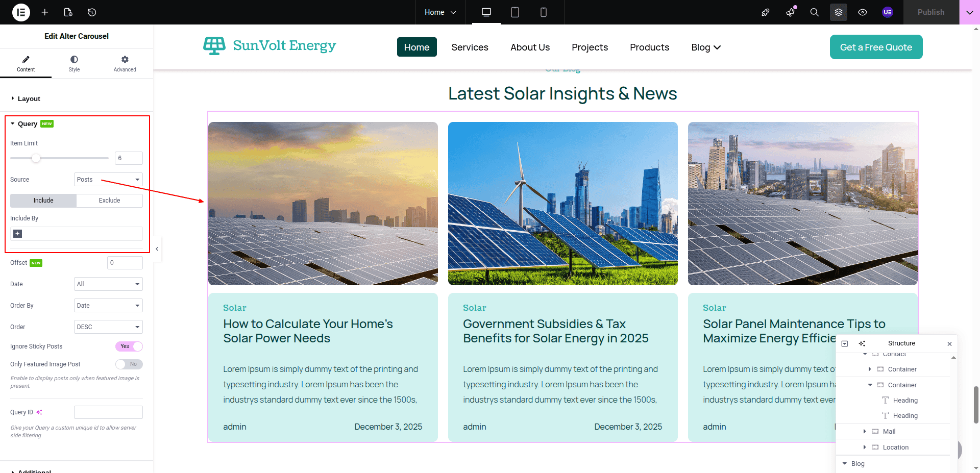Select the Exclude option
Screen dimensions: 980x473
pyautogui.click(x=109, y=201)
